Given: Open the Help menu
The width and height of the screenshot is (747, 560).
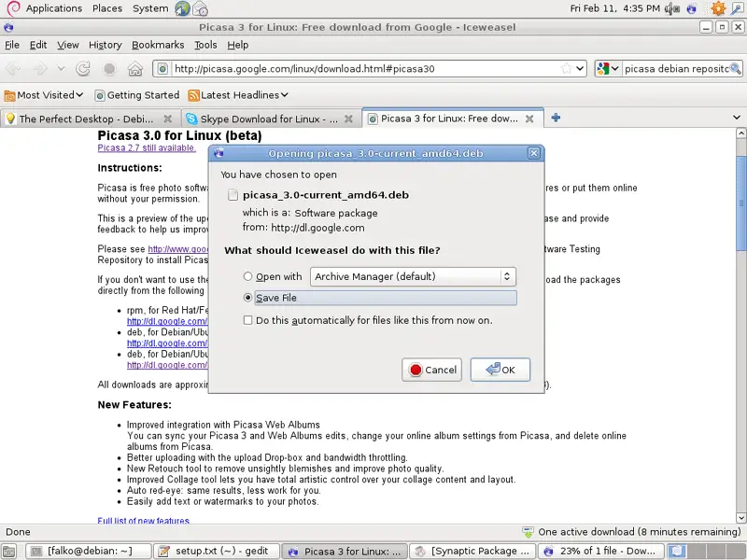Looking at the screenshot, I should [238, 45].
